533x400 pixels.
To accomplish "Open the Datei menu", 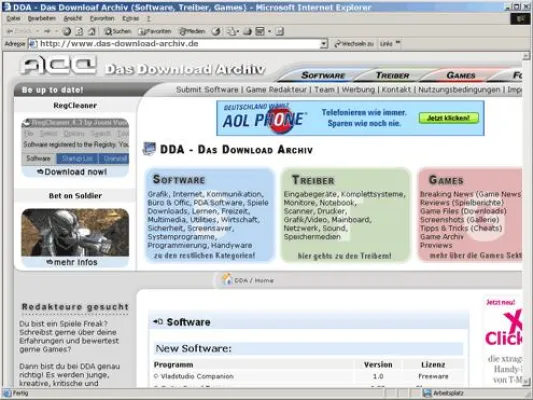I will (13, 18).
